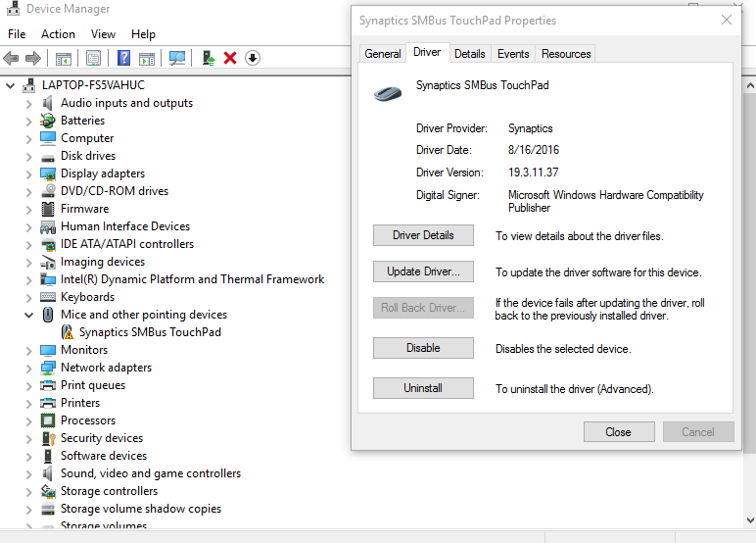Viewport: 756px width, 543px height.
Task: Click the scroll down arrow of device tree
Action: pyautogui.click(x=750, y=519)
